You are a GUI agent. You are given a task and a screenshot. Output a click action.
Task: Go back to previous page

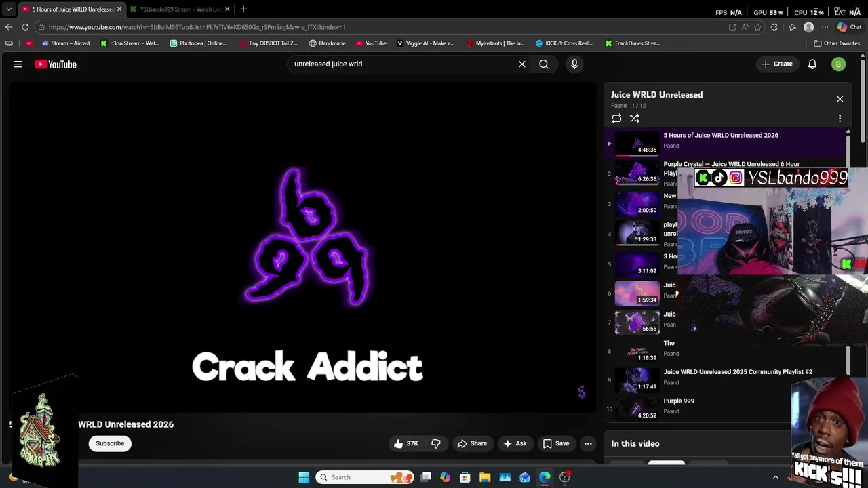point(9,27)
